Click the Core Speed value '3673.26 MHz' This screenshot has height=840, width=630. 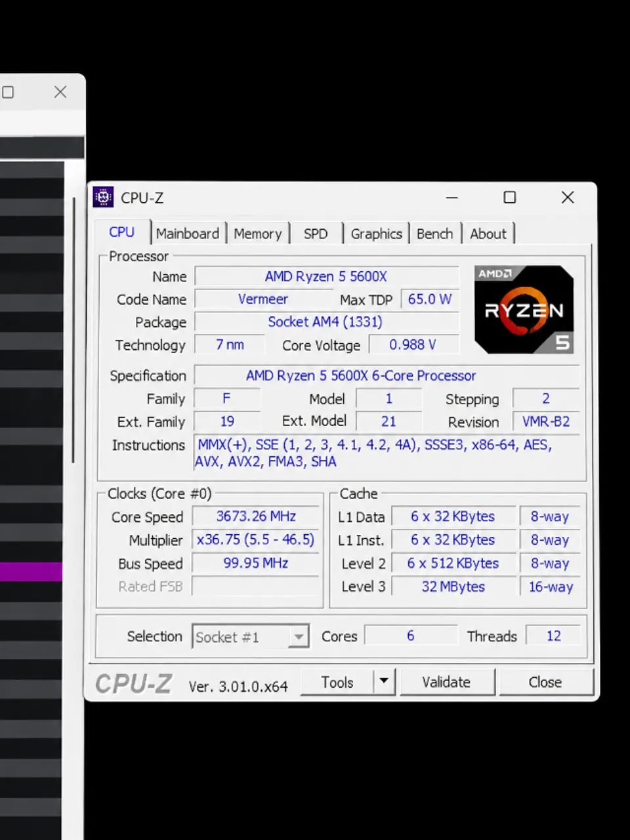pyautogui.click(x=255, y=516)
